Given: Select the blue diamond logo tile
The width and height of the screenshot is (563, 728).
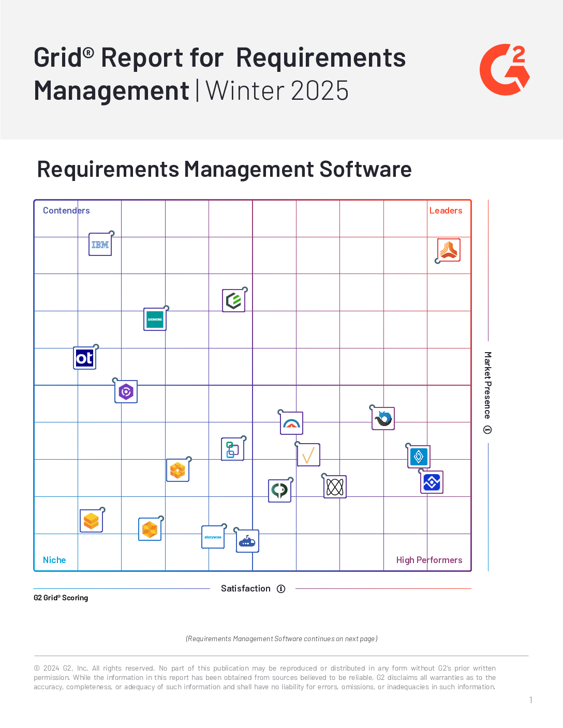Looking at the screenshot, I should pyautogui.click(x=419, y=457).
